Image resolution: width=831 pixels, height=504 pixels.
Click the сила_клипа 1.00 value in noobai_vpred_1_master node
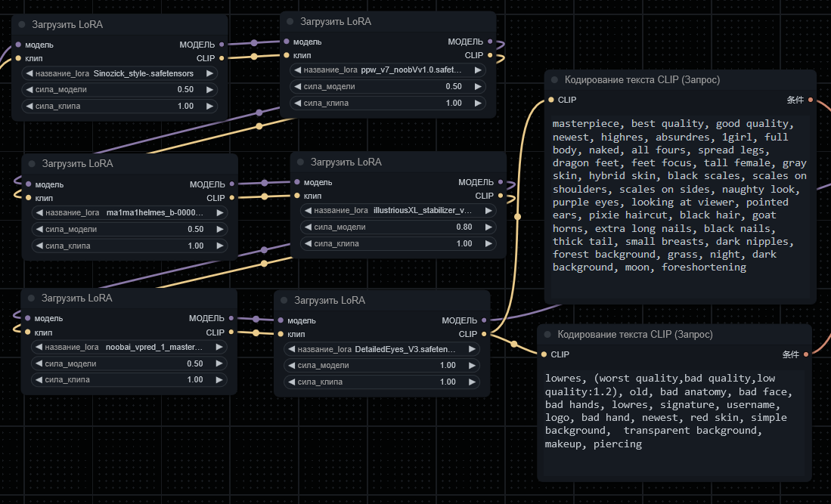195,380
